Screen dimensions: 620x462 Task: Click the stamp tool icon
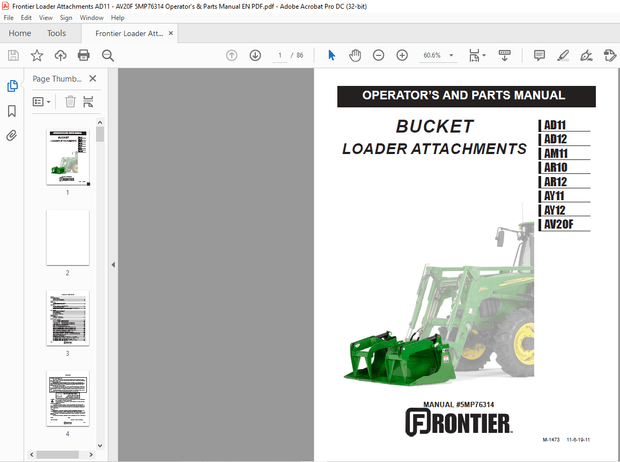click(x=610, y=55)
